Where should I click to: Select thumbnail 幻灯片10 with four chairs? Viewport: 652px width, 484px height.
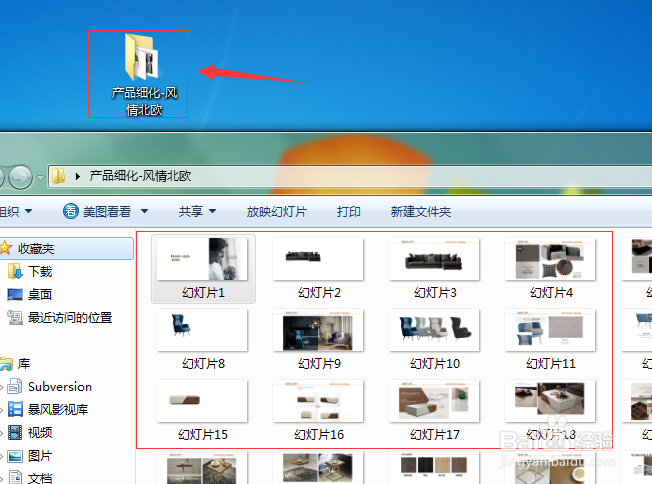[434, 330]
